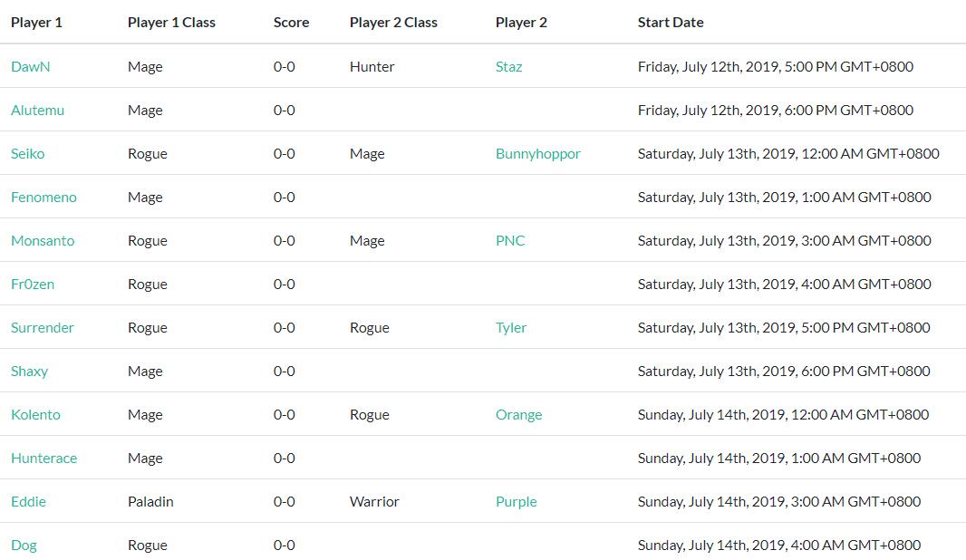Open Hunterace player link
Image resolution: width=966 pixels, height=560 pixels.
coord(43,458)
